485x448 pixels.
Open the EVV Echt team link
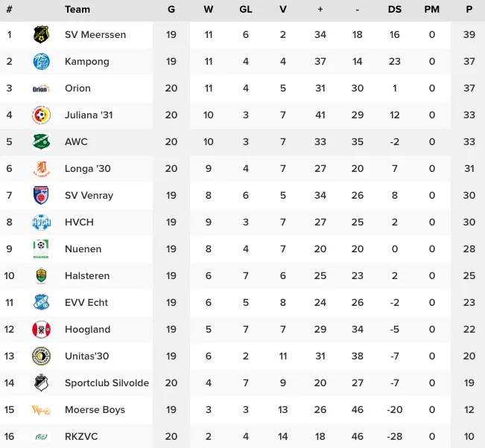86,302
